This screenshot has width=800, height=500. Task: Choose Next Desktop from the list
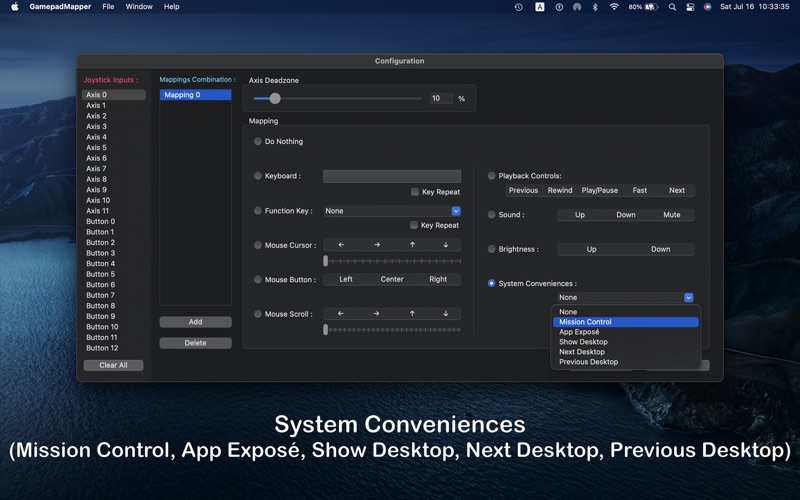coord(626,352)
